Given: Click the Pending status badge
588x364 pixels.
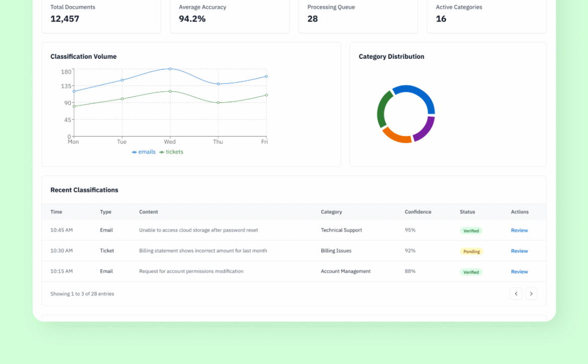Looking at the screenshot, I should point(471,252).
